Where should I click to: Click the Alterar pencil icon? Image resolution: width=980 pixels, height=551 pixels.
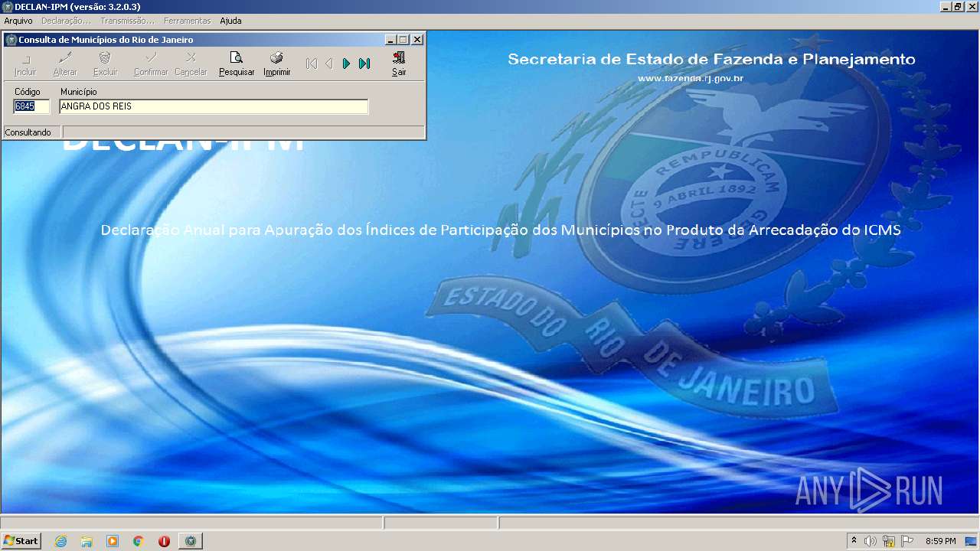click(65, 64)
